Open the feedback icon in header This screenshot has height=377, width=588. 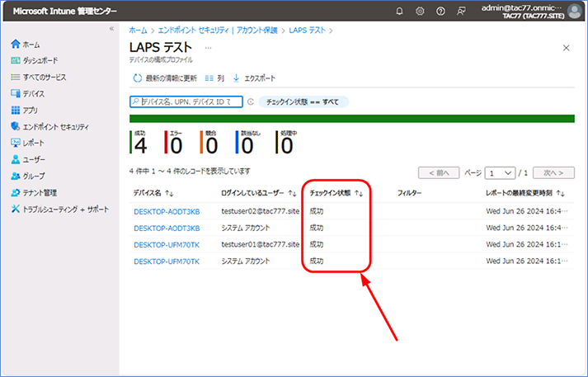[x=461, y=12]
